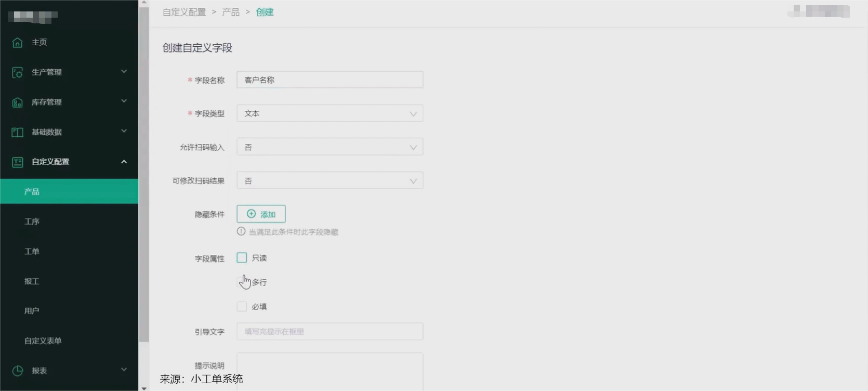Toggle the 多行 checkbox
Image resolution: width=868 pixels, height=391 pixels.
click(242, 282)
